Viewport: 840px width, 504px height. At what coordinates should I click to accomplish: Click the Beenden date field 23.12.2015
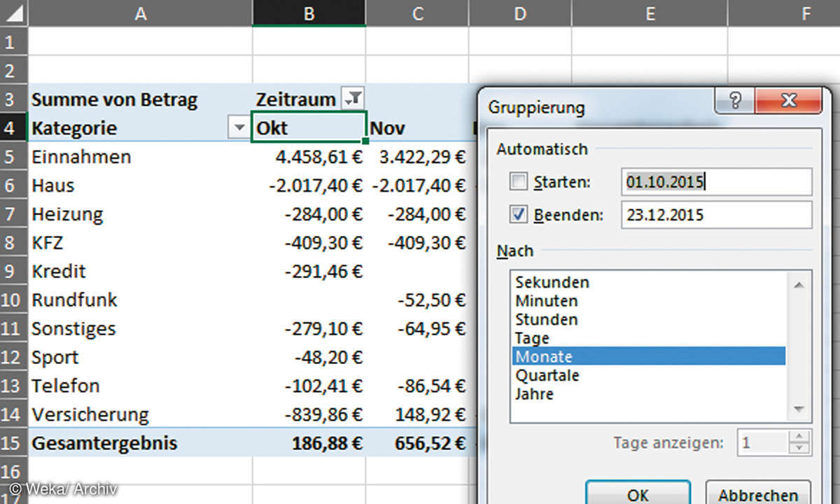click(716, 215)
